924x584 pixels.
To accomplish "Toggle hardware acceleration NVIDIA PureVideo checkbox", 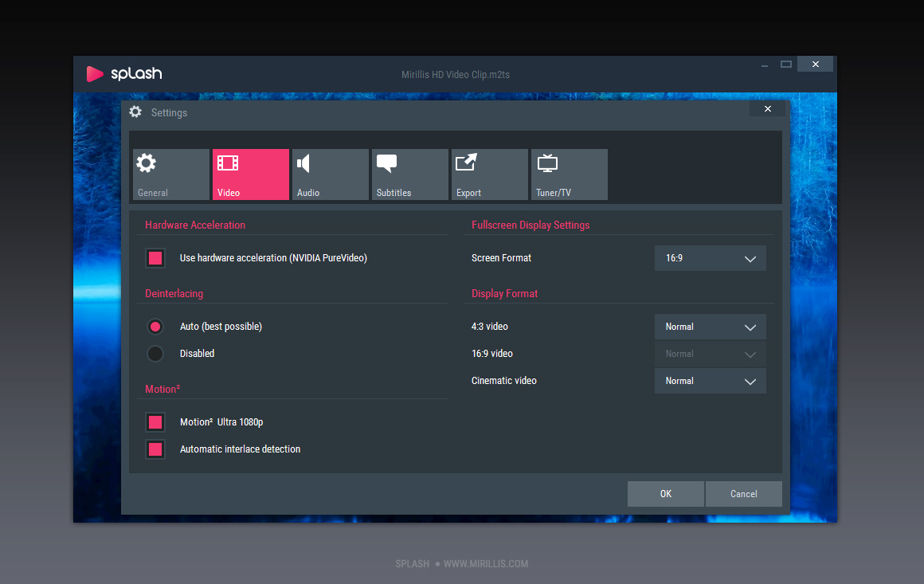I will [155, 258].
